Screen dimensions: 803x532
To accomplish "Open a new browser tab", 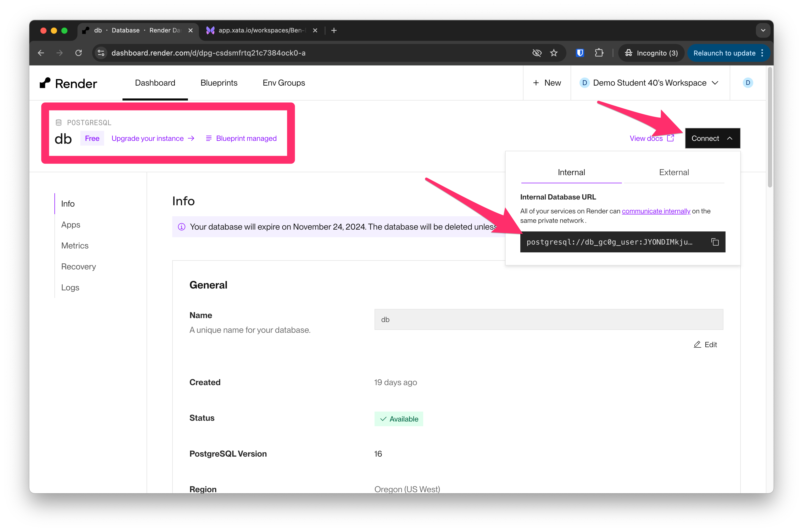I will [x=334, y=30].
